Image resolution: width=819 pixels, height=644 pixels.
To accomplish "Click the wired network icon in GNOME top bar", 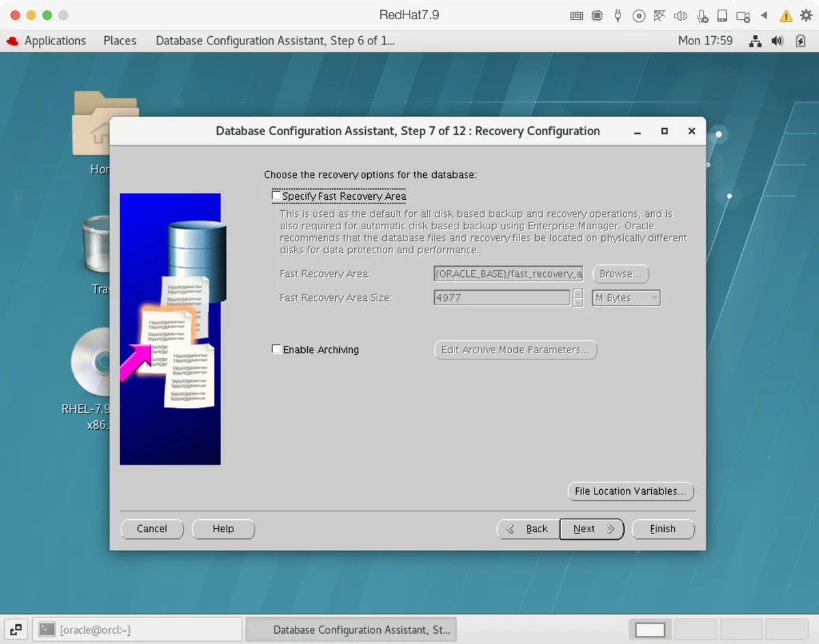I will 755,41.
